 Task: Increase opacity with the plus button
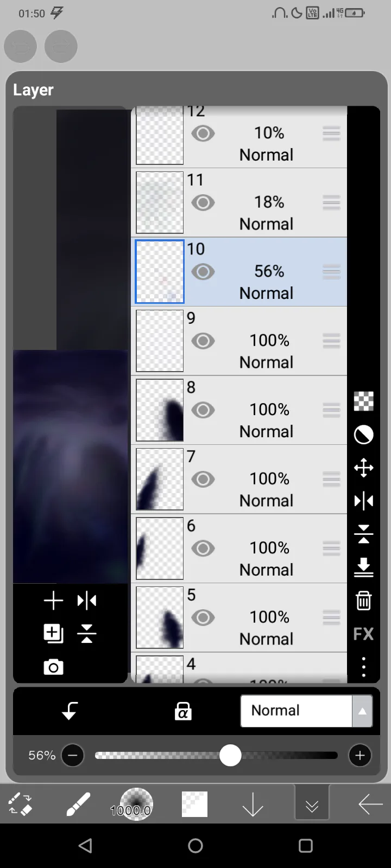coord(360,755)
